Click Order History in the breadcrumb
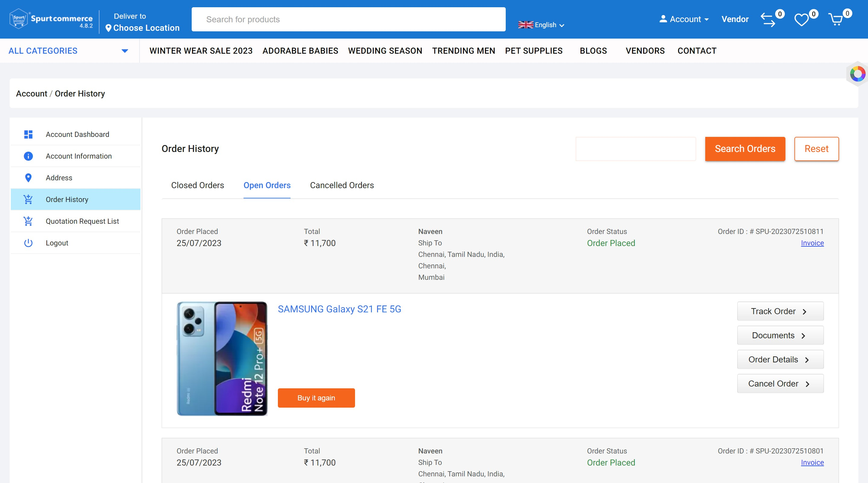This screenshot has height=483, width=868. click(80, 93)
